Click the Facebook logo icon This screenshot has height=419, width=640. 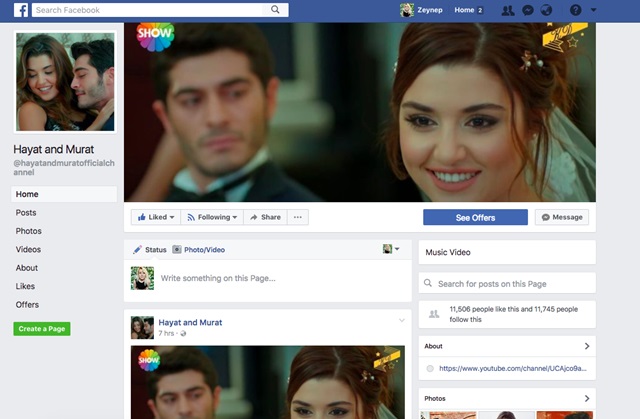pos(21,10)
